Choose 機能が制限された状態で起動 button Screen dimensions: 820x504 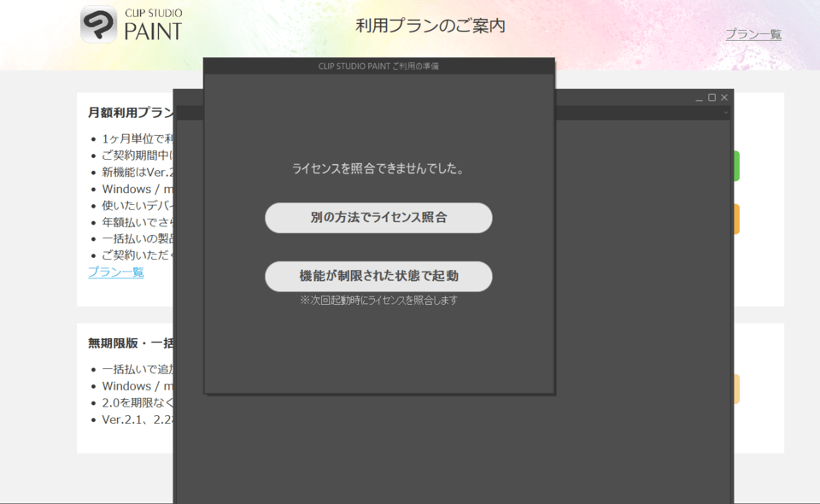coord(378,276)
